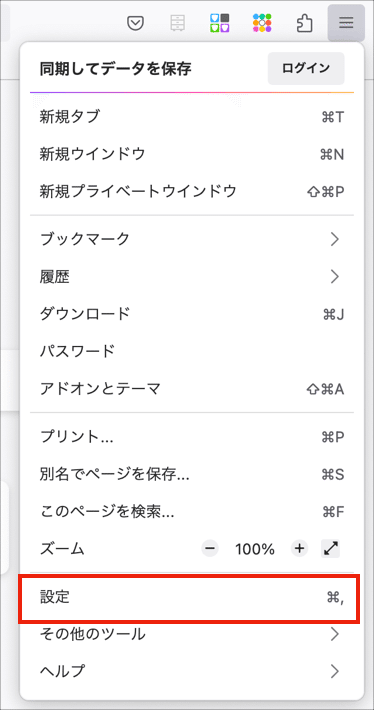The width and height of the screenshot is (374, 710).
Task: Select 設定 from the menu
Action: point(189,599)
